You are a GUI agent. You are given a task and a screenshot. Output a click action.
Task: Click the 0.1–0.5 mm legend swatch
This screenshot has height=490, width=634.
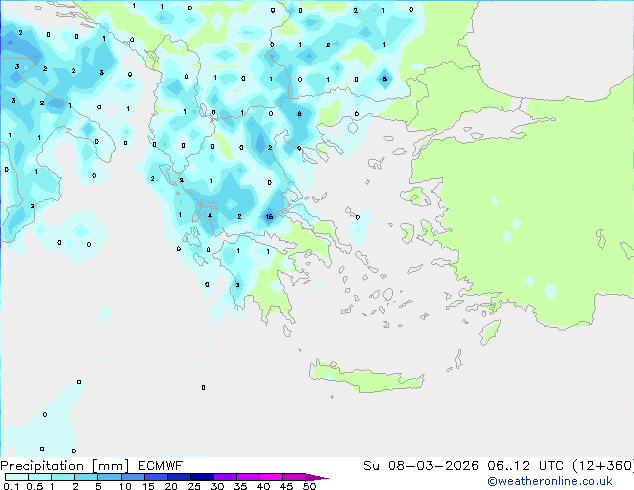click(x=17, y=477)
